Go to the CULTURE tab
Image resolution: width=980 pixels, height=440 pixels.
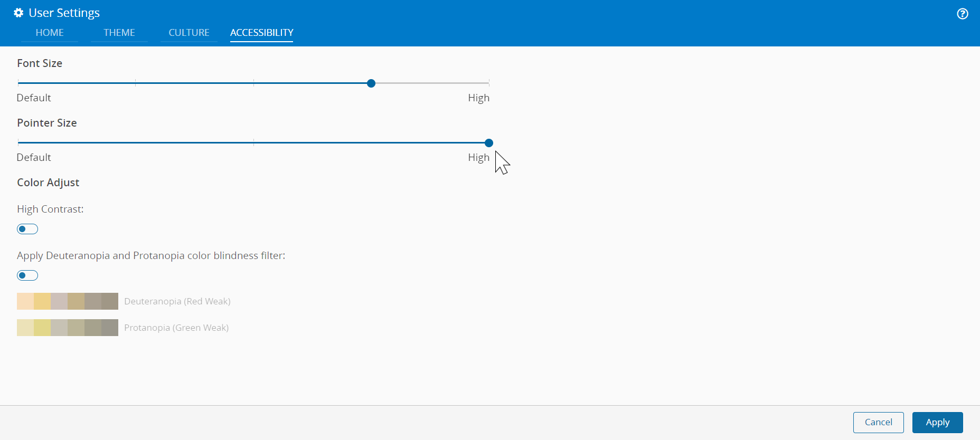[189, 33]
